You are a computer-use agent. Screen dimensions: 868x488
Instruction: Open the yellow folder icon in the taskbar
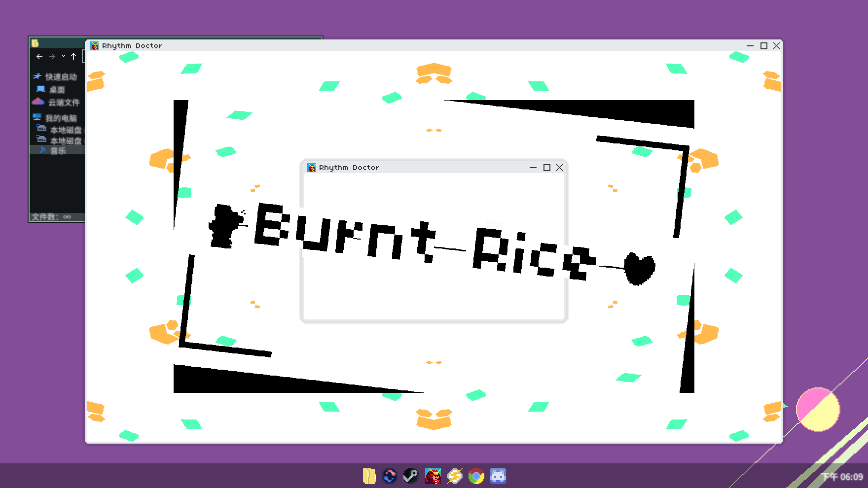369,476
